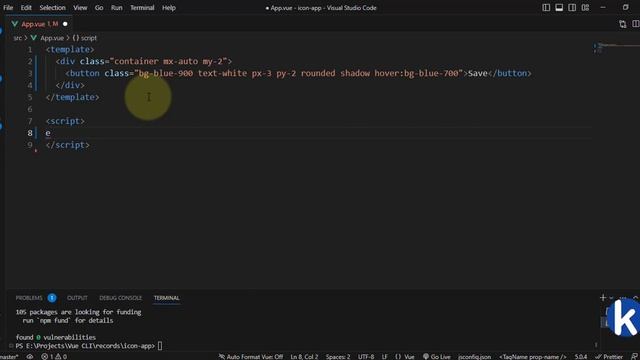Open the Selection menu

pyautogui.click(x=52, y=8)
